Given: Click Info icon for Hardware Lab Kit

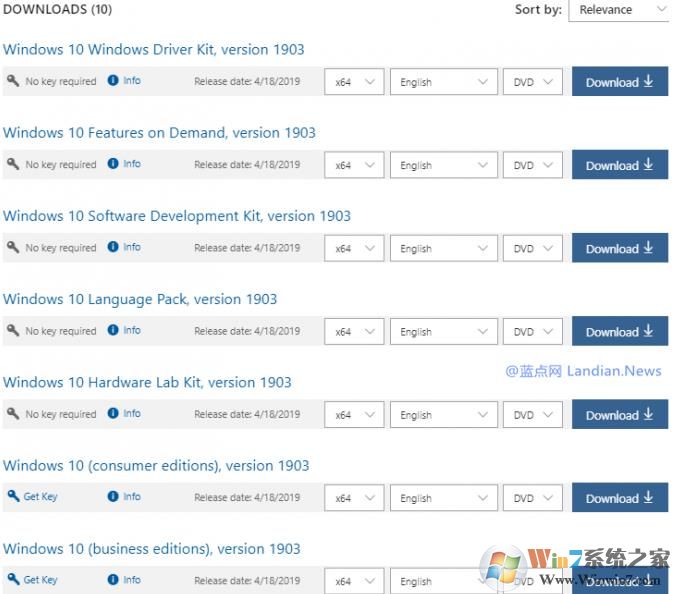Looking at the screenshot, I should pyautogui.click(x=113, y=414).
